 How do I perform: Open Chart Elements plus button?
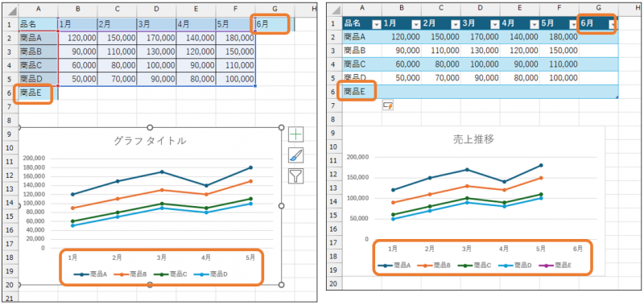295,134
